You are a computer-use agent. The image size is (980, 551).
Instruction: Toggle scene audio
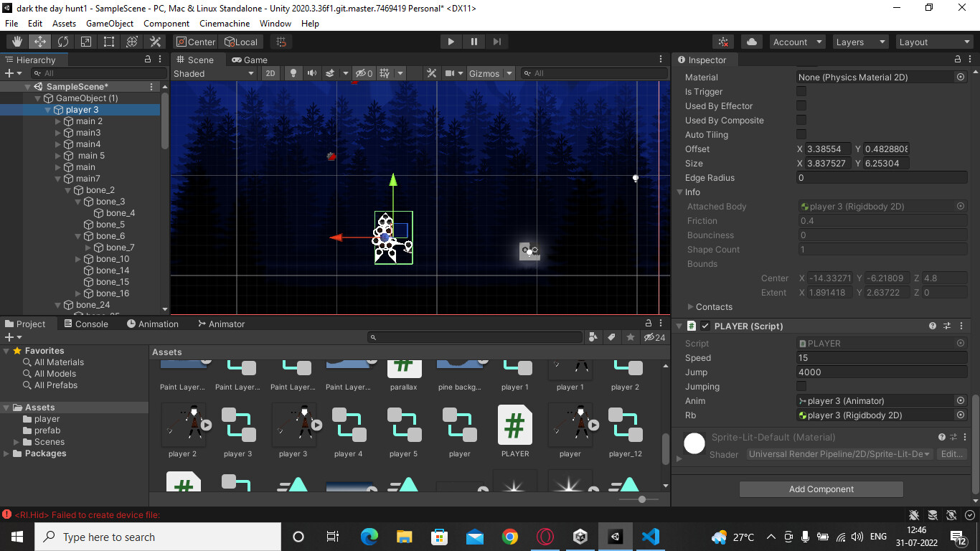click(311, 72)
